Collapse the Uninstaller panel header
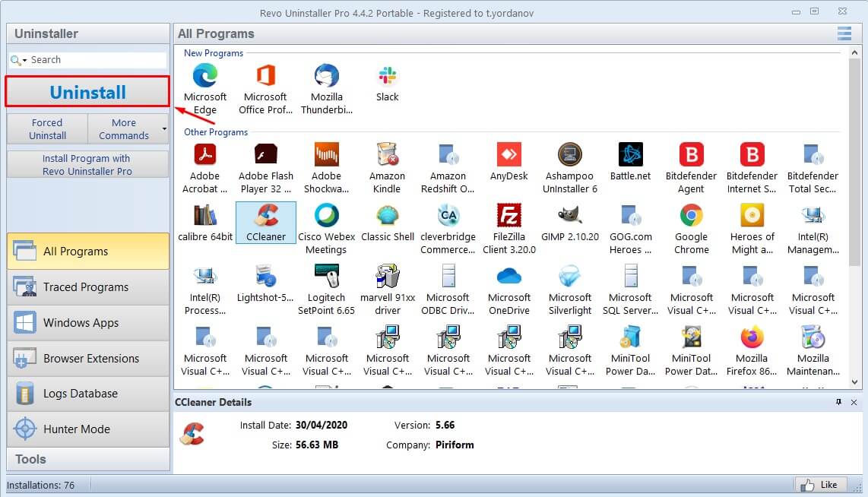Screen dimensions: 868x497 [88, 33]
